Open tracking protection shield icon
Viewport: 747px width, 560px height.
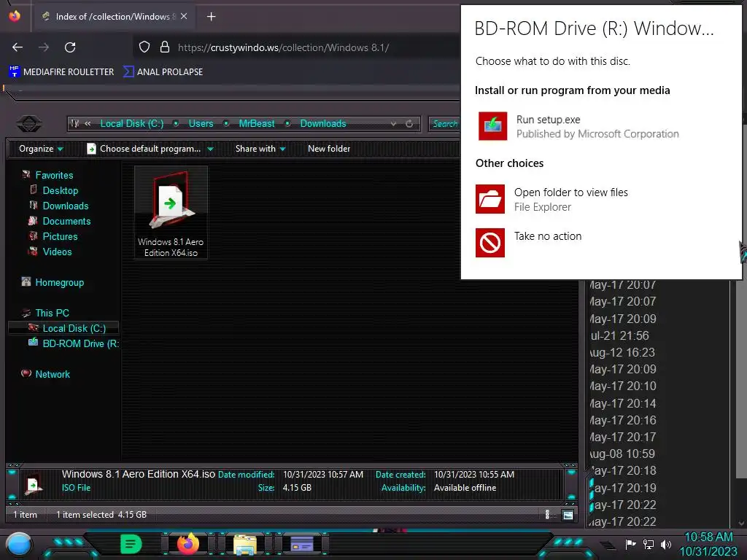coord(144,47)
